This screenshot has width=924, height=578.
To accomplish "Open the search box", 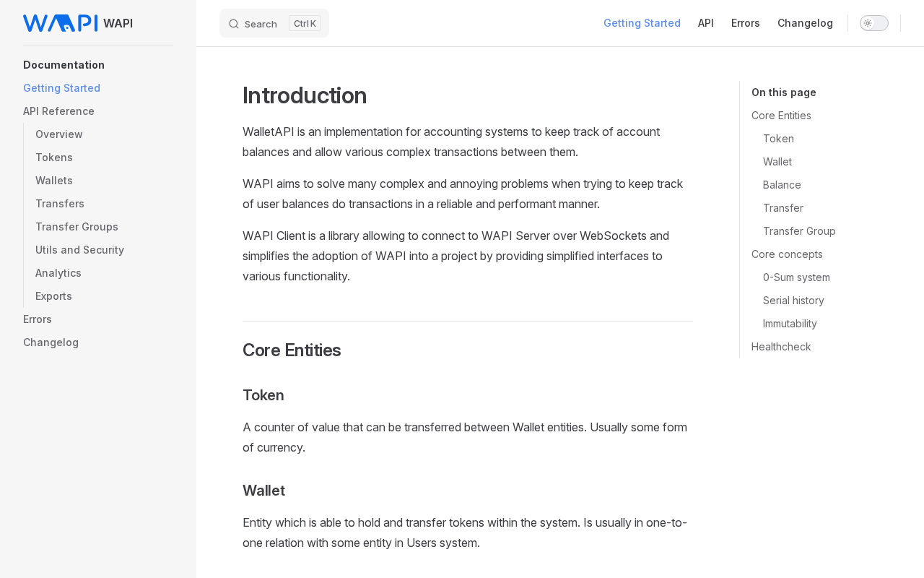I will coord(274,24).
